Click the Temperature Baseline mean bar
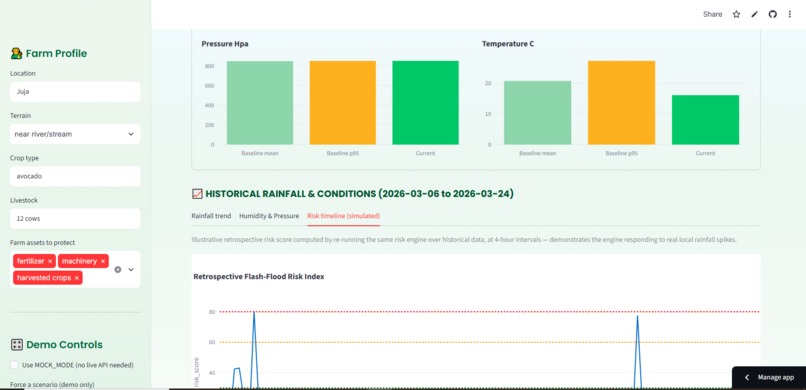 click(x=538, y=113)
